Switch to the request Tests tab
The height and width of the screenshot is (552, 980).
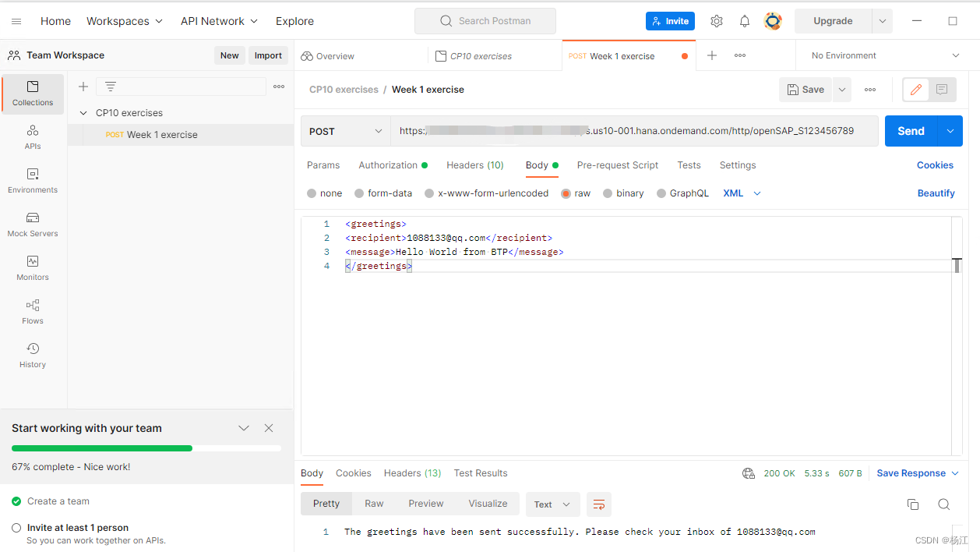click(x=689, y=165)
